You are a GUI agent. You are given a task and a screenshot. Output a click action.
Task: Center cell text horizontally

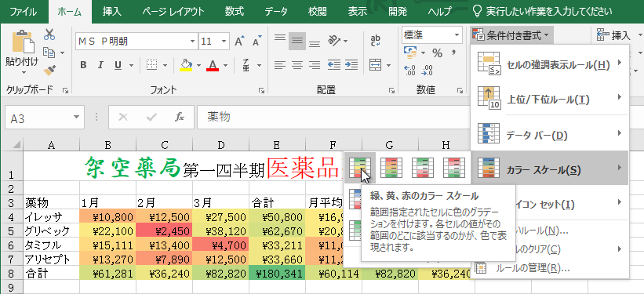point(297,65)
